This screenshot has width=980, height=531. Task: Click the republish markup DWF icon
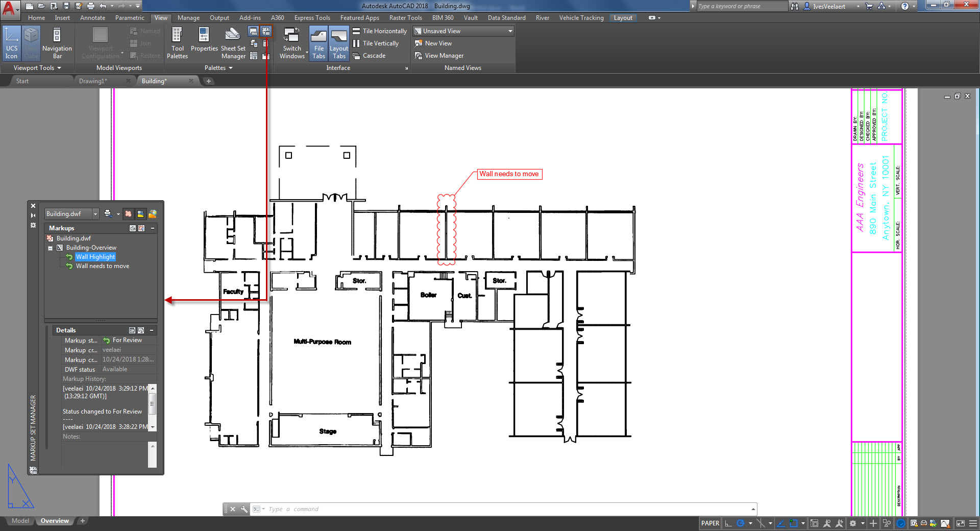click(107, 213)
